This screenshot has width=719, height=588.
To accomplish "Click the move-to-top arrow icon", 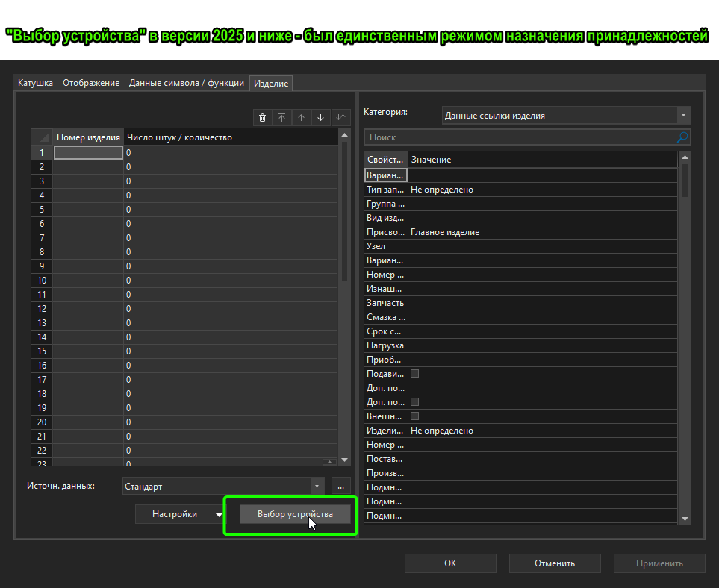I will [x=282, y=118].
